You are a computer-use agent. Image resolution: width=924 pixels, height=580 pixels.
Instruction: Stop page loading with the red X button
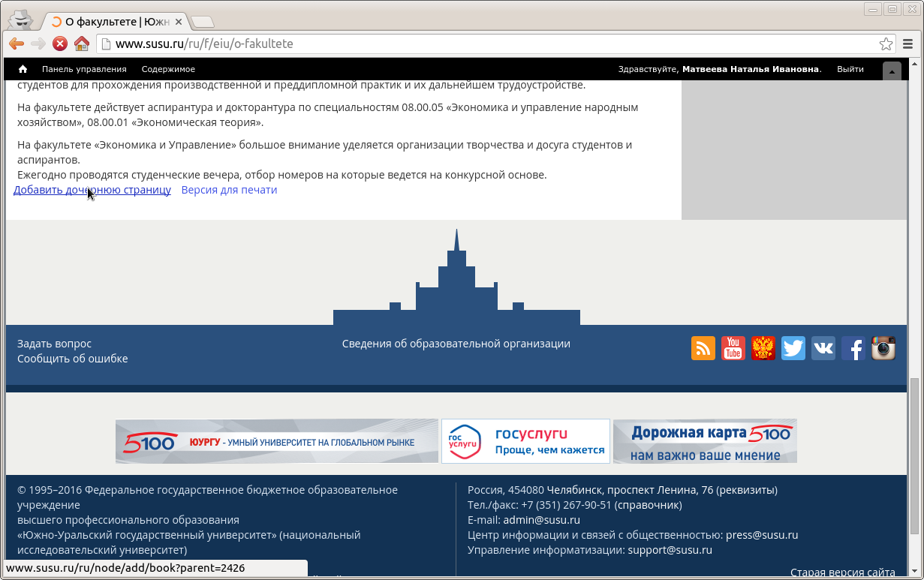[60, 44]
